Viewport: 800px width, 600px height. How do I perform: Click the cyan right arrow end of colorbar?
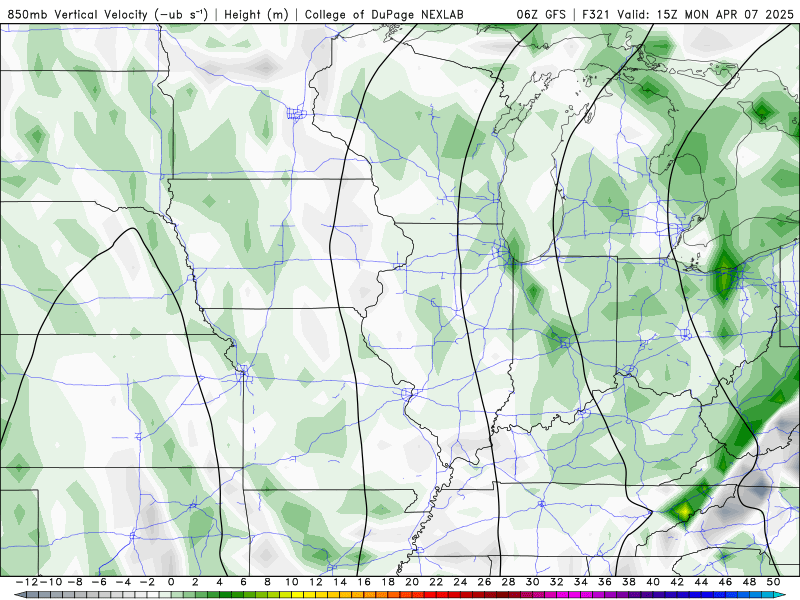coord(781,595)
